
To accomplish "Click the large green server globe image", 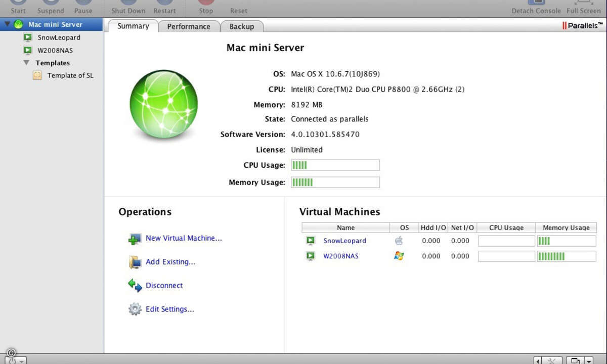I will point(163,104).
